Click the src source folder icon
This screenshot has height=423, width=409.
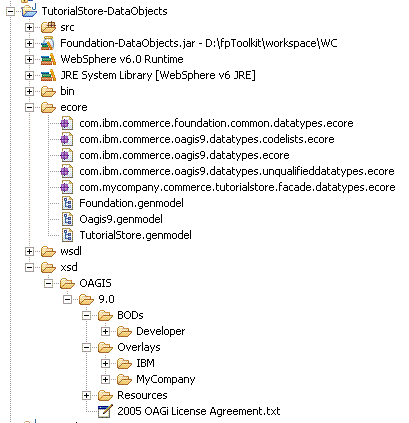coord(48,27)
